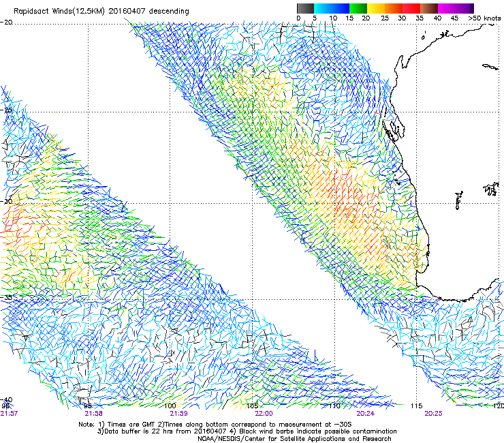Click the purple '21:59' time label
Image resolution: width=504 pixels, height=443 pixels.
(178, 414)
